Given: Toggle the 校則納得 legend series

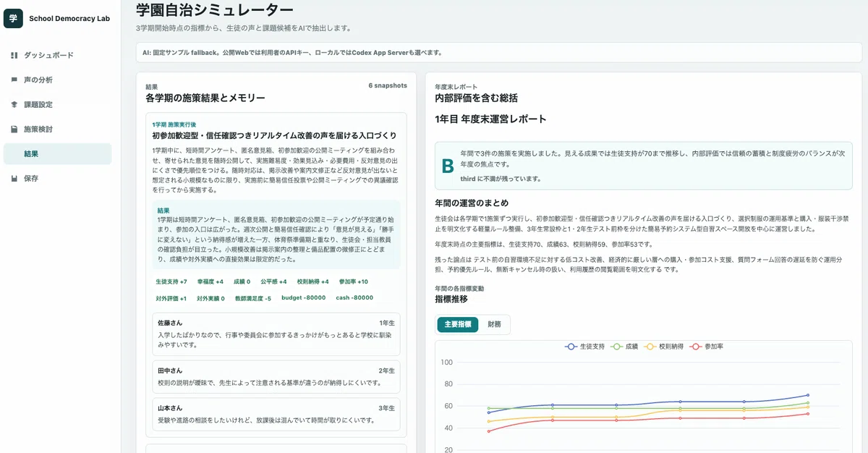Looking at the screenshot, I should (x=665, y=347).
